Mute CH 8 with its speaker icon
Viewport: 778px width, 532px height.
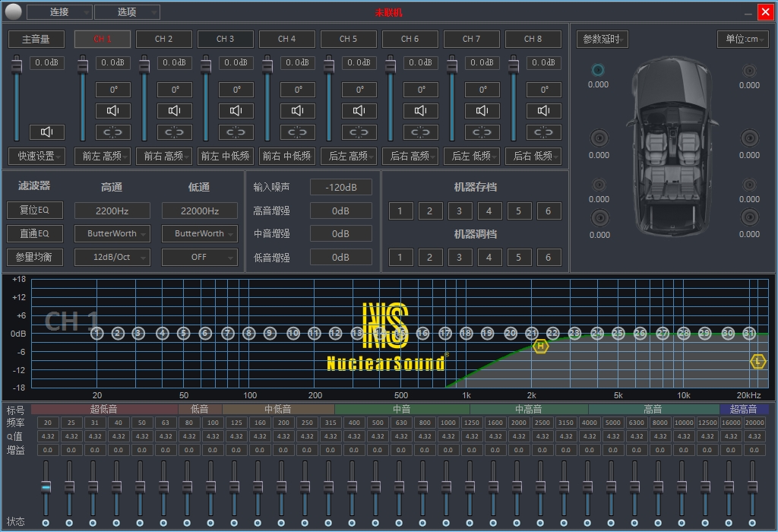[544, 111]
